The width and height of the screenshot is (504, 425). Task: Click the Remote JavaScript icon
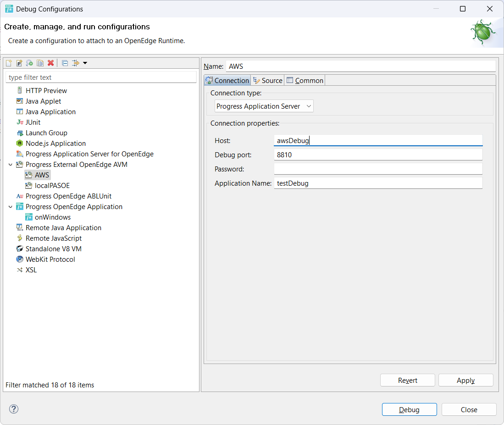20,238
